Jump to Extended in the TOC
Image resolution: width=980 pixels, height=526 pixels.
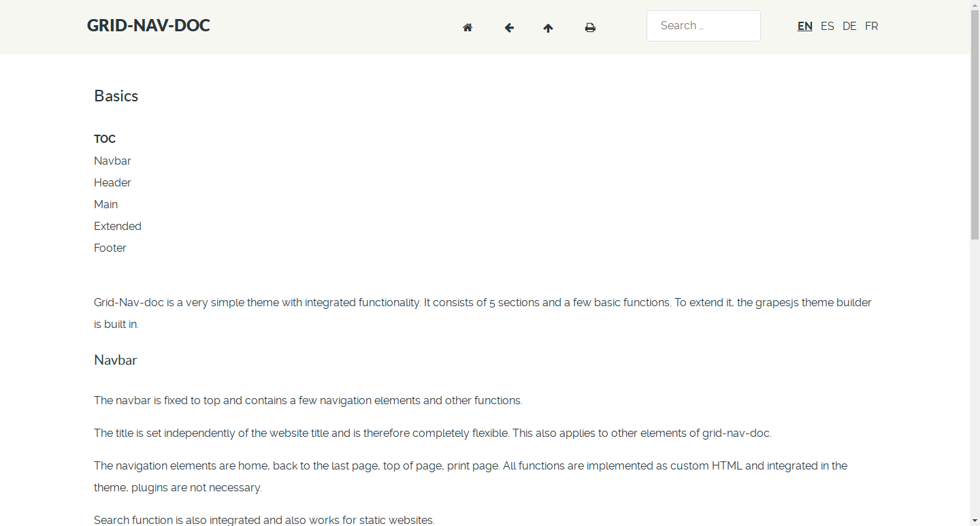tap(118, 226)
